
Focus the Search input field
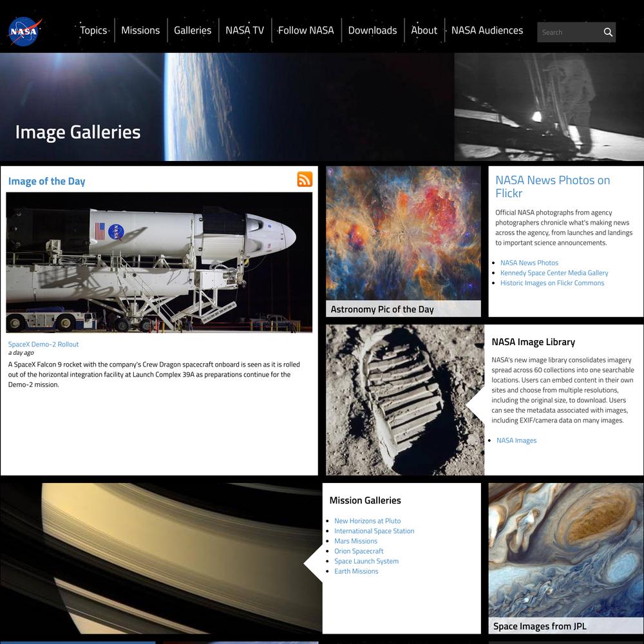(x=569, y=32)
